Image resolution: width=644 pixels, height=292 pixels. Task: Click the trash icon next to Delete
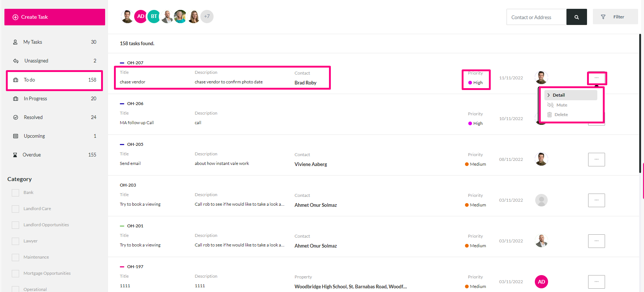point(550,115)
